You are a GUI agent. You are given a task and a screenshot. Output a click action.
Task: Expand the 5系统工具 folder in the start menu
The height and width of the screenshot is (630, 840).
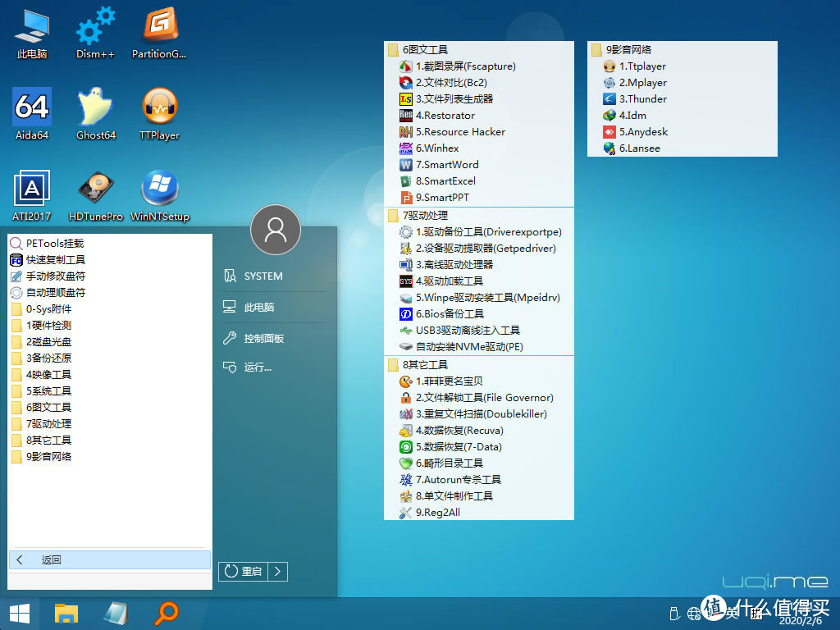(x=49, y=390)
